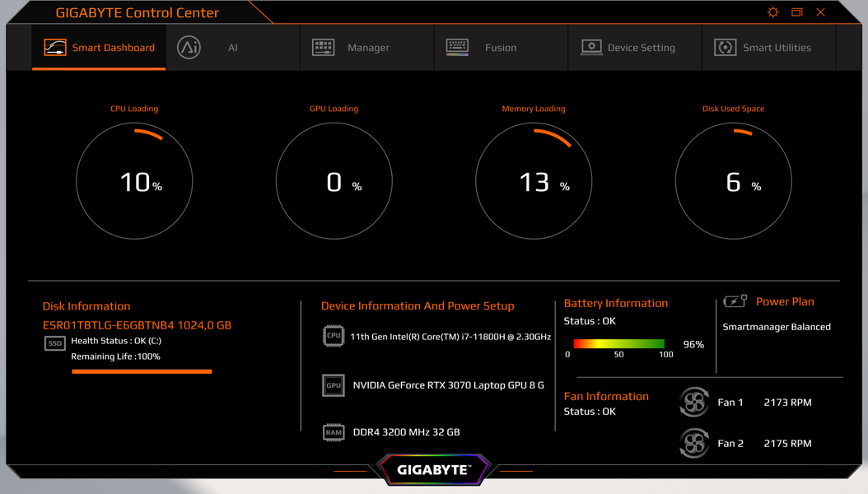Click the Fusion keyboard icon

tap(457, 47)
